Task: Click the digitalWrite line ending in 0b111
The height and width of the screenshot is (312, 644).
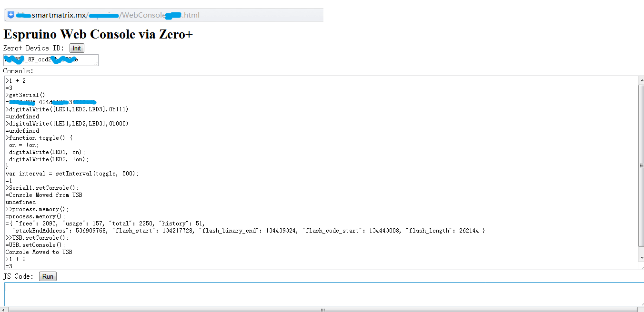Action: click(x=67, y=109)
